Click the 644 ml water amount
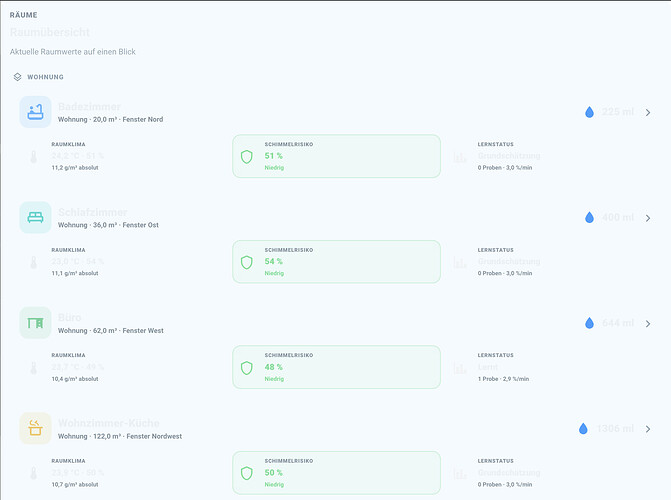Image resolution: width=671 pixels, height=500 pixels. [x=618, y=323]
